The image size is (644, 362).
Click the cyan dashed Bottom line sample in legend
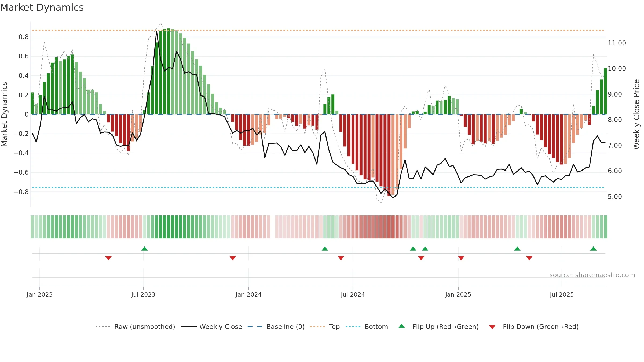[x=353, y=327]
